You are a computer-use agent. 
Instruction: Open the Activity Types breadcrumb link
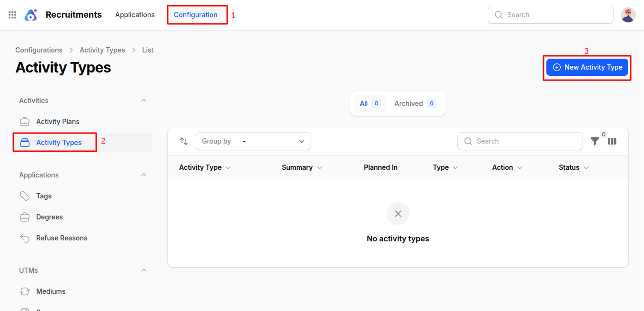pyautogui.click(x=102, y=50)
